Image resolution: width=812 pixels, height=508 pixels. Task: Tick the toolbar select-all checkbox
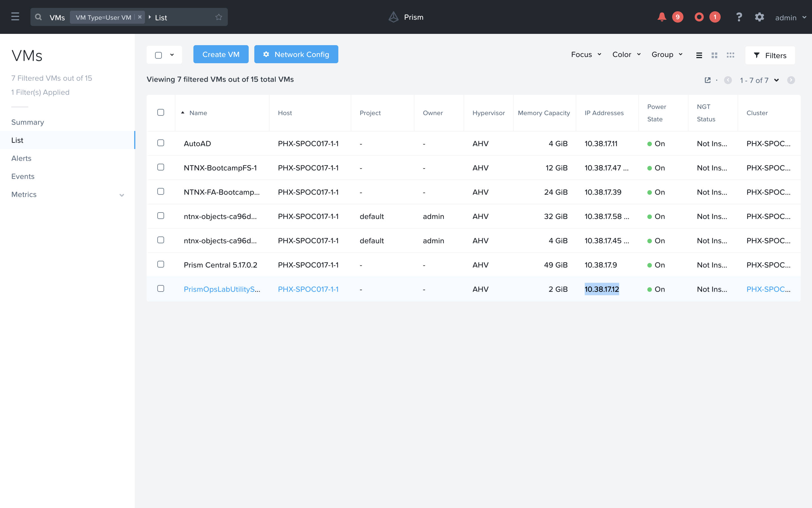158,55
